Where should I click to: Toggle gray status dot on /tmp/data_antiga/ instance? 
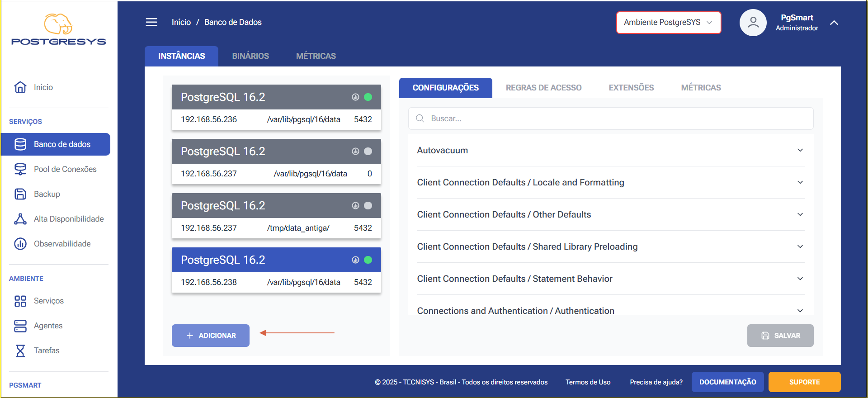click(368, 206)
